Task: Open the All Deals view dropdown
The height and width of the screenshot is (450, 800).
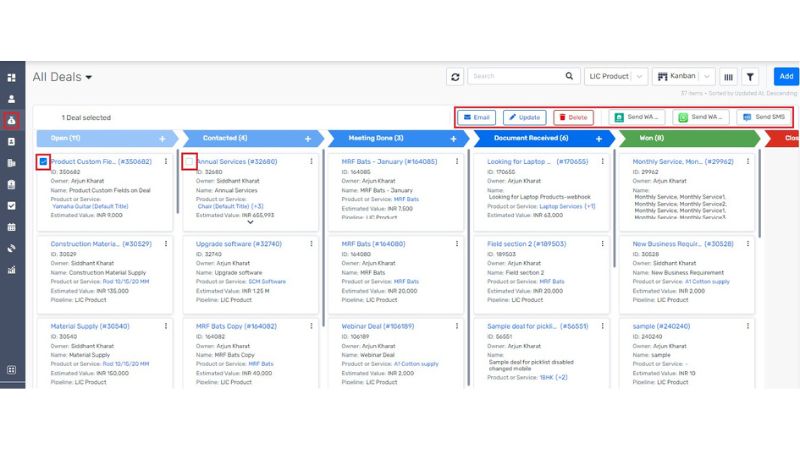Action: (x=62, y=77)
